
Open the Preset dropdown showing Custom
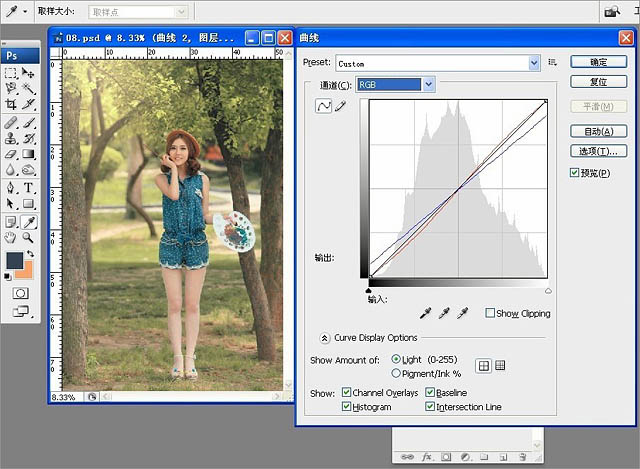pyautogui.click(x=533, y=63)
